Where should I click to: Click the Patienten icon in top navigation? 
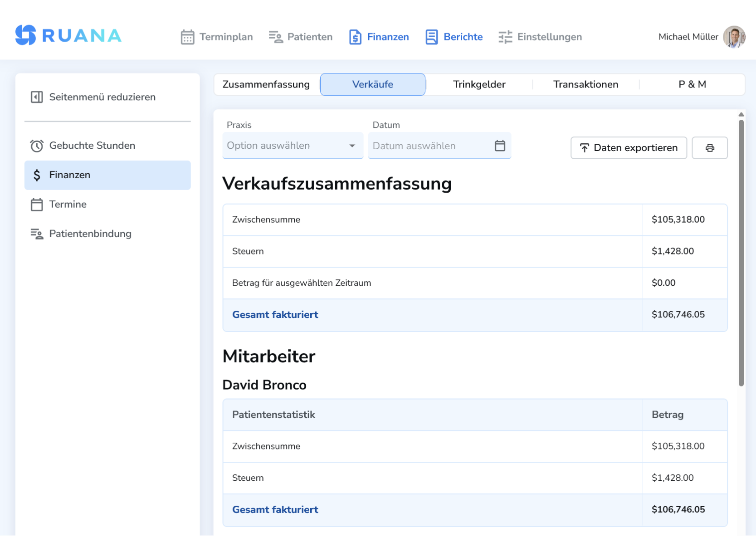coord(275,37)
